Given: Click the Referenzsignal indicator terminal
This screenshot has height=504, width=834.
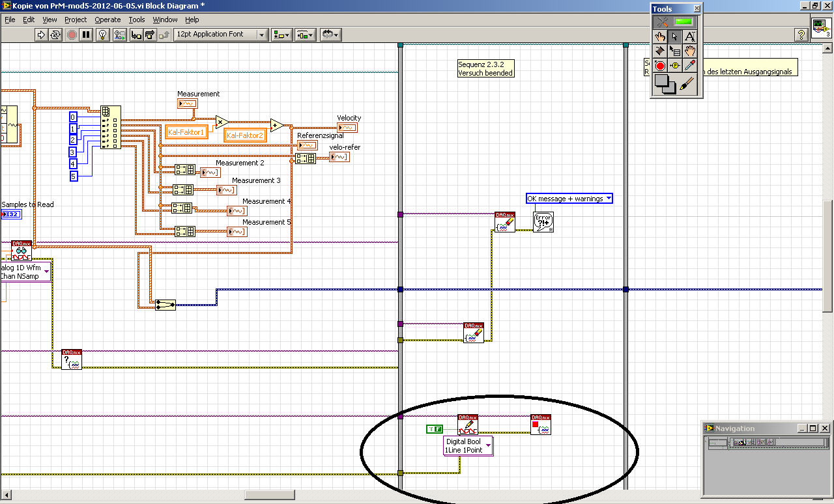Looking at the screenshot, I should [308, 145].
